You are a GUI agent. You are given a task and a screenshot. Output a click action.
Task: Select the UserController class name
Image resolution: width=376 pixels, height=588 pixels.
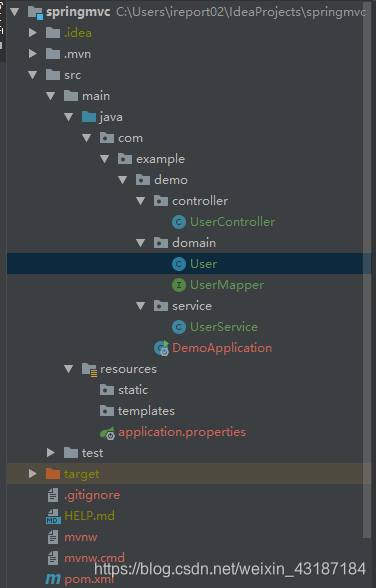click(232, 222)
